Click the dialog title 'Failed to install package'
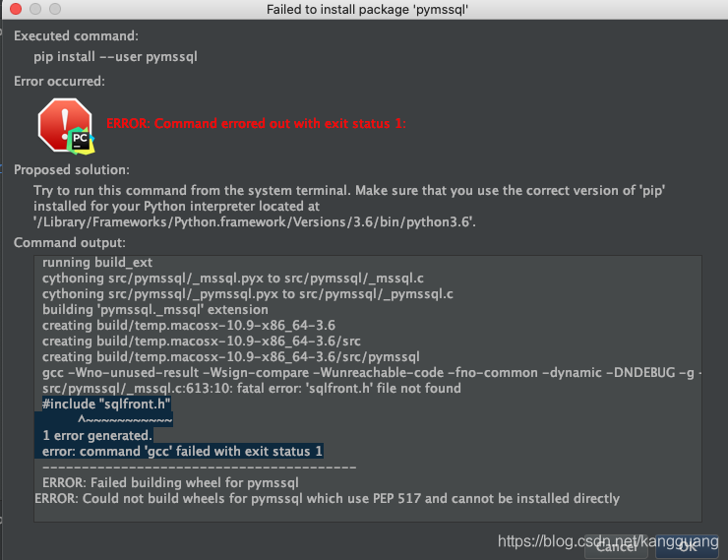This screenshot has height=560, width=728. 367,9
